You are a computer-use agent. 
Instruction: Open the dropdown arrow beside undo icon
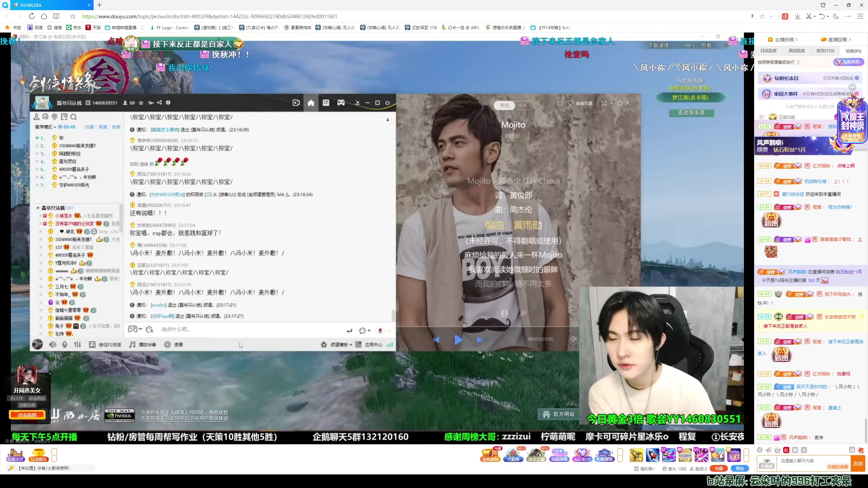tap(828, 16)
